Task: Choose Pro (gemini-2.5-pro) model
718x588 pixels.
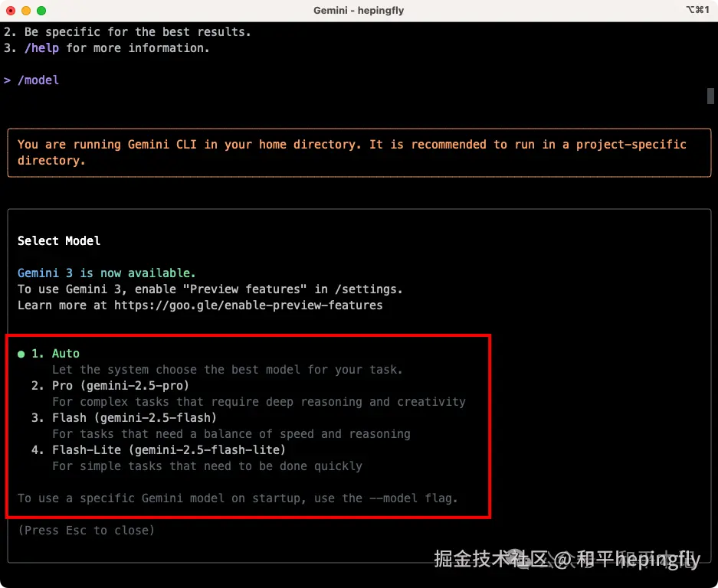Action: (x=110, y=385)
